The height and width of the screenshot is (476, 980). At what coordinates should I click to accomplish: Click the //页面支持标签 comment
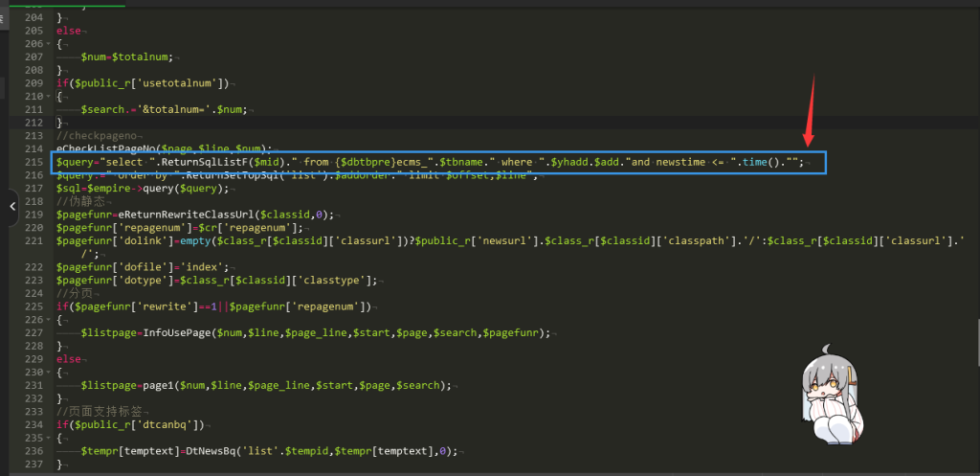[101, 412]
